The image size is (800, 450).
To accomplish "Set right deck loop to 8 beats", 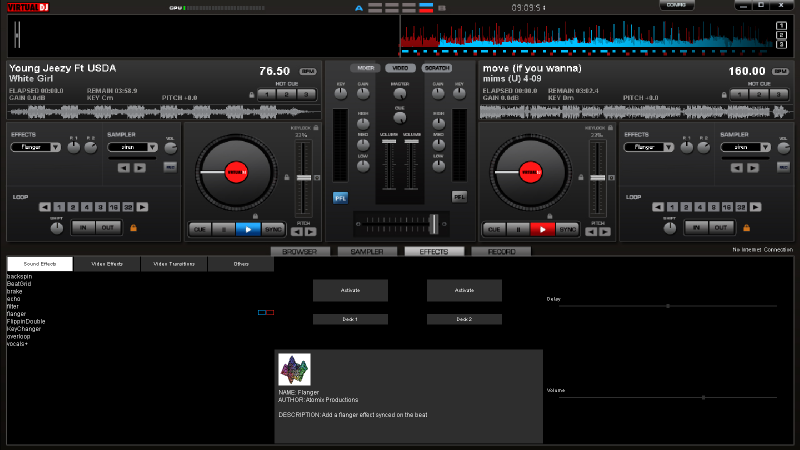I will click(713, 207).
